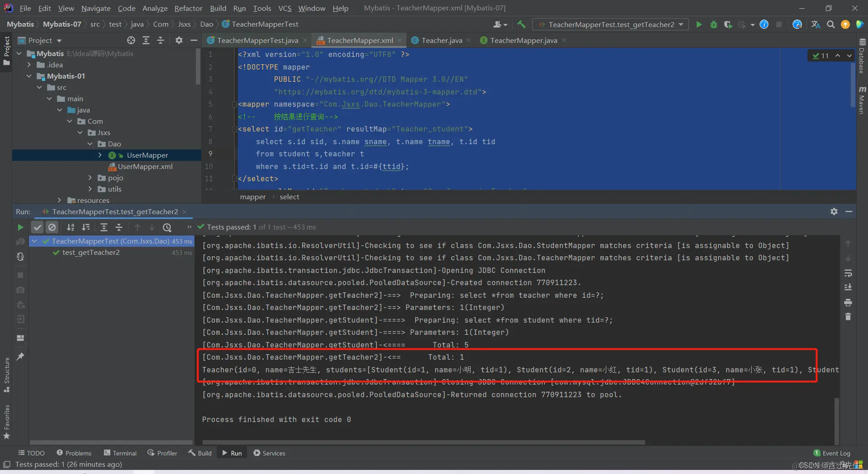This screenshot has width=868, height=474.
Task: Click the console horizontal scrollbar
Action: point(424,442)
